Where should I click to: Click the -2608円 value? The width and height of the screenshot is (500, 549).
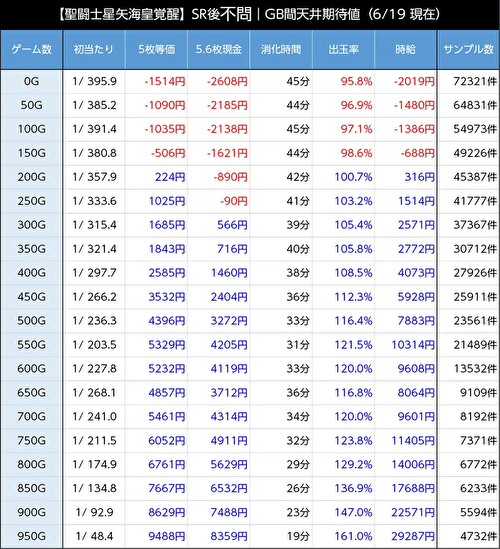coord(227,82)
